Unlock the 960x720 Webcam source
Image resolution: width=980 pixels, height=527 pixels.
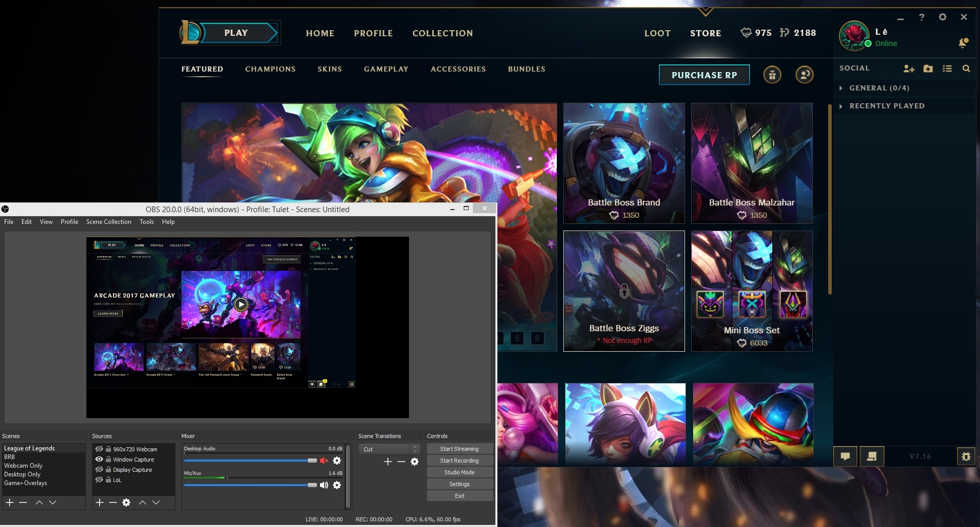click(108, 449)
